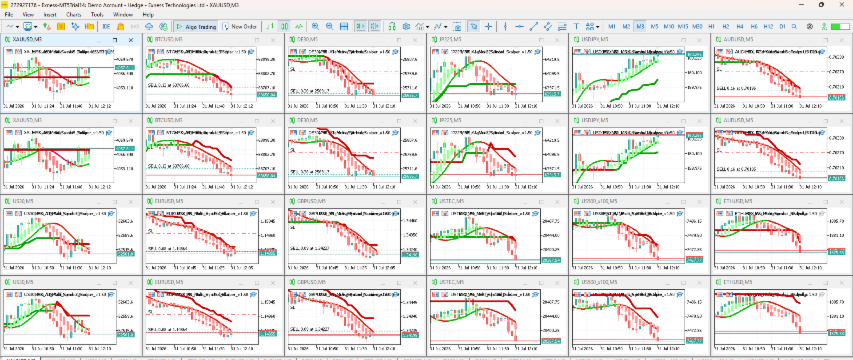Click the green icon right of chart shift

(x=392, y=26)
